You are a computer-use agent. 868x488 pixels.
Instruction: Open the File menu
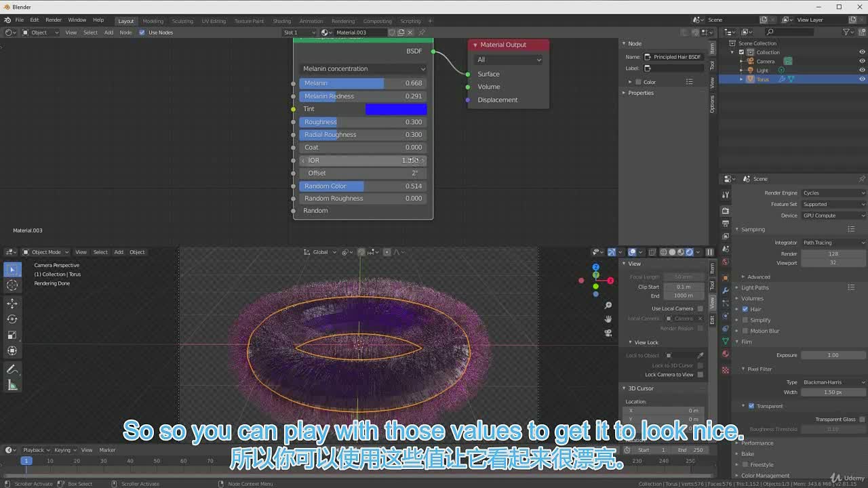[19, 20]
